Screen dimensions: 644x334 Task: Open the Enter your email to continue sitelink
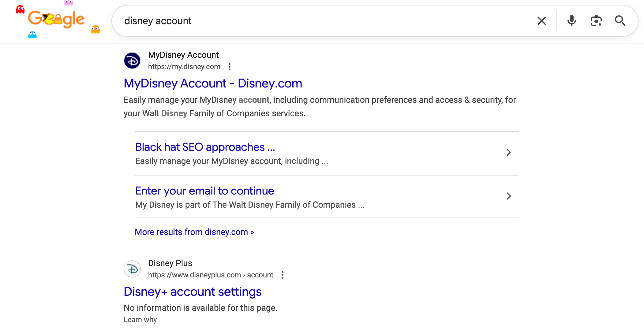204,191
